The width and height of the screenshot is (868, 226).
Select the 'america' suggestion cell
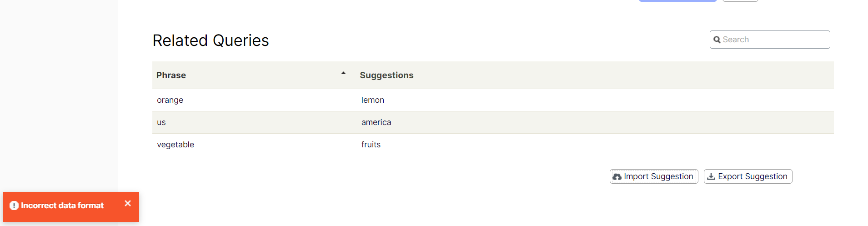(x=376, y=122)
